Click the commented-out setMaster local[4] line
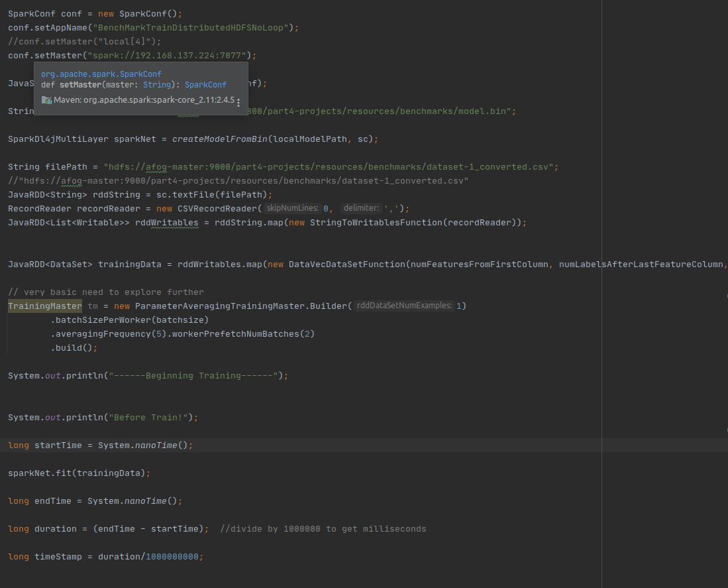This screenshot has width=728, height=588. point(85,41)
